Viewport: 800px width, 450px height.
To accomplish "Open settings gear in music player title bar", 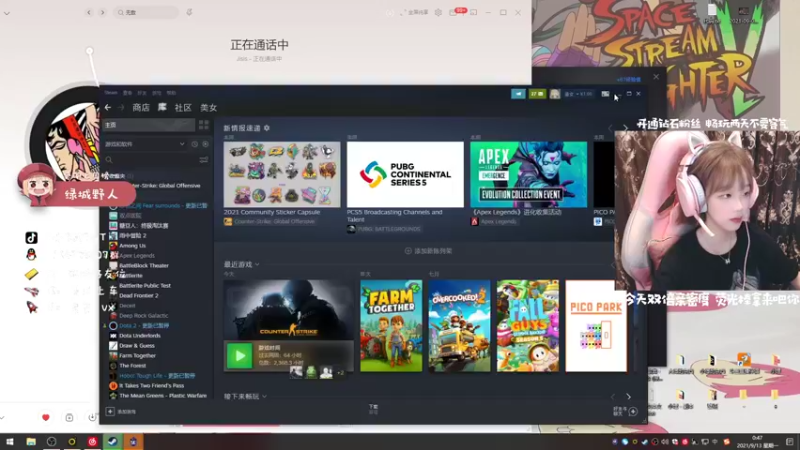I will coord(438,12).
